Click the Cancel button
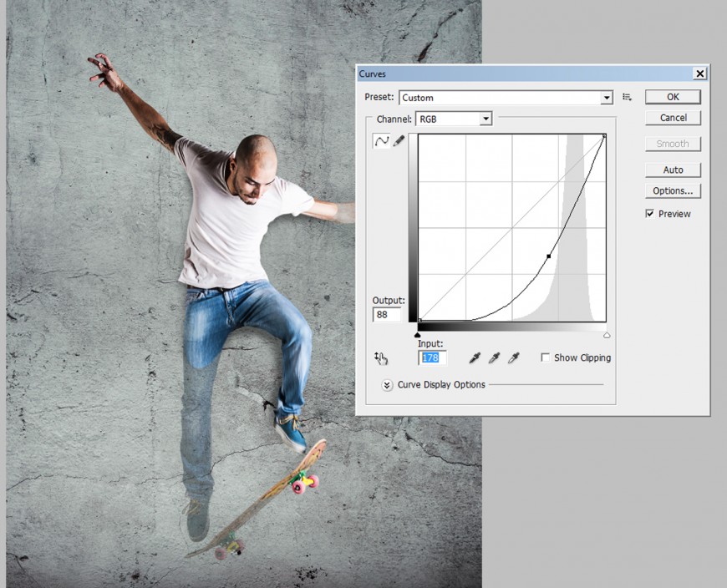The height and width of the screenshot is (588, 727). [673, 118]
